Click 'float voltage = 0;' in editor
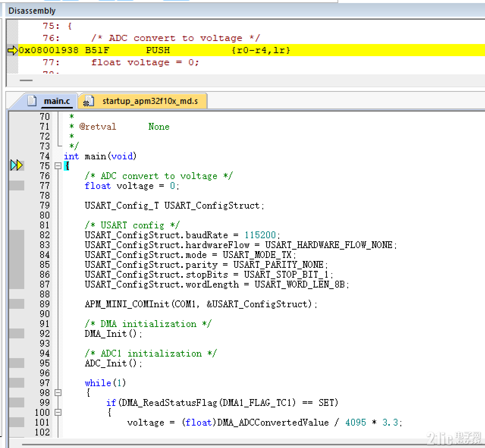This screenshot has height=448, width=485. pyautogui.click(x=132, y=186)
